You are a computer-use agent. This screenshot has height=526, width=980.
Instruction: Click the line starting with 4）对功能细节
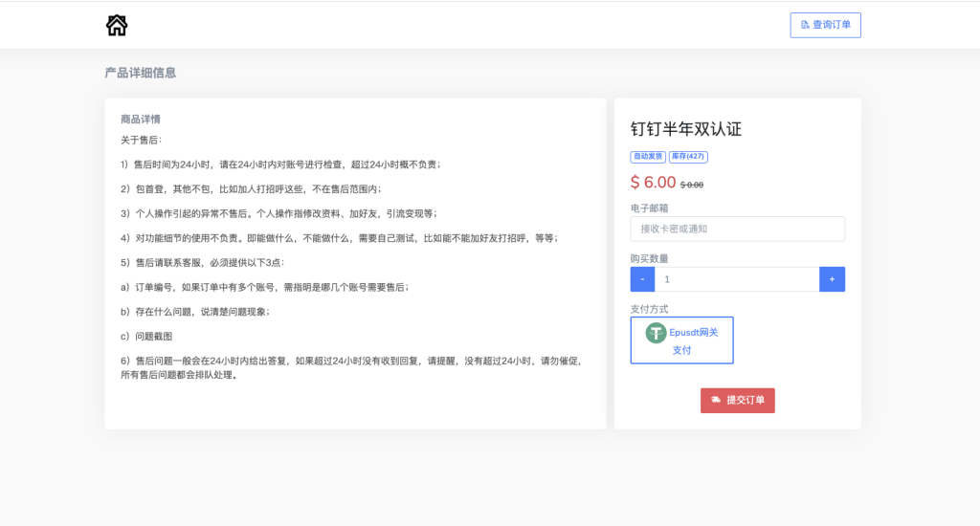click(x=340, y=238)
